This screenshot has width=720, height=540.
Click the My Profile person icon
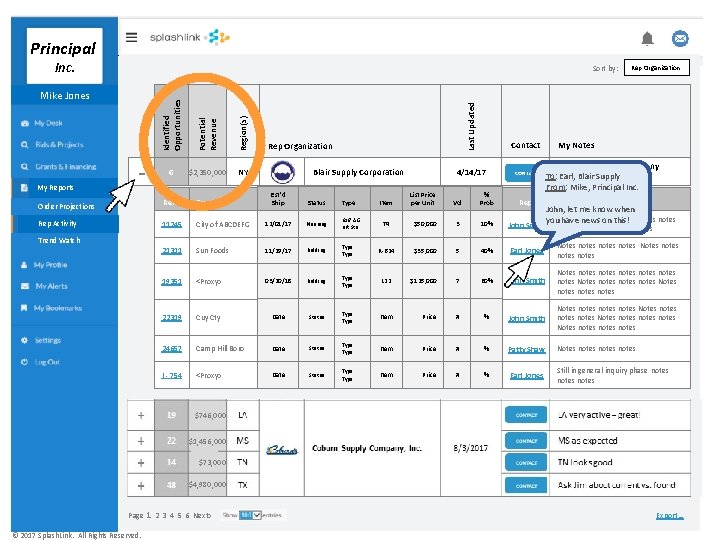click(x=24, y=265)
